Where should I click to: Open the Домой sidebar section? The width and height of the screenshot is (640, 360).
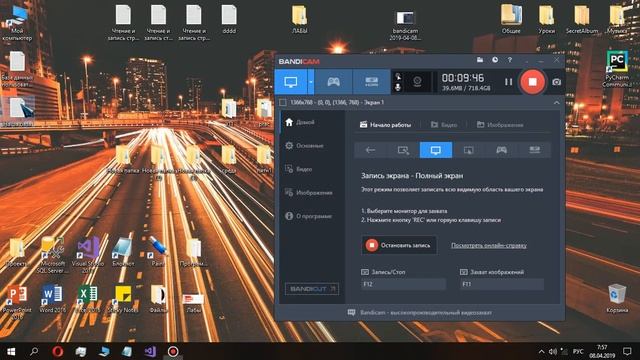click(311, 122)
